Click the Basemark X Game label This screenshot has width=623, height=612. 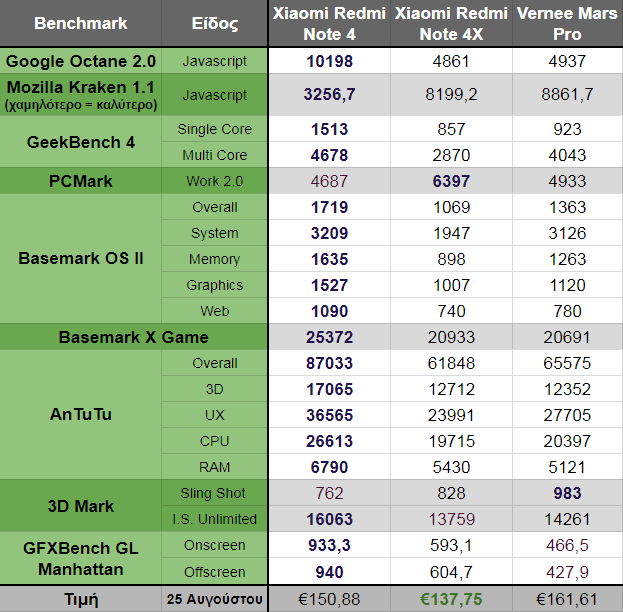coord(134,337)
